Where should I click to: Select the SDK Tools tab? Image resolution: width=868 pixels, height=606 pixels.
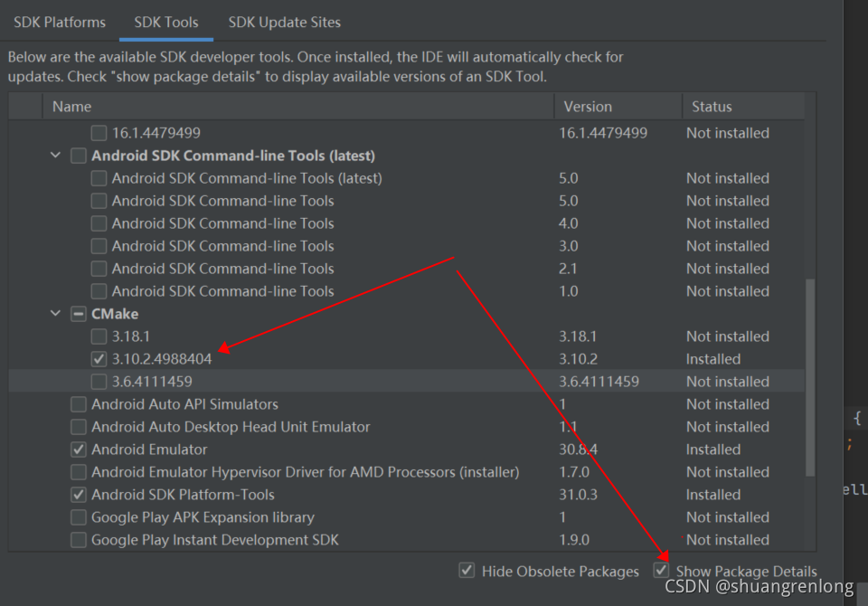(x=166, y=22)
